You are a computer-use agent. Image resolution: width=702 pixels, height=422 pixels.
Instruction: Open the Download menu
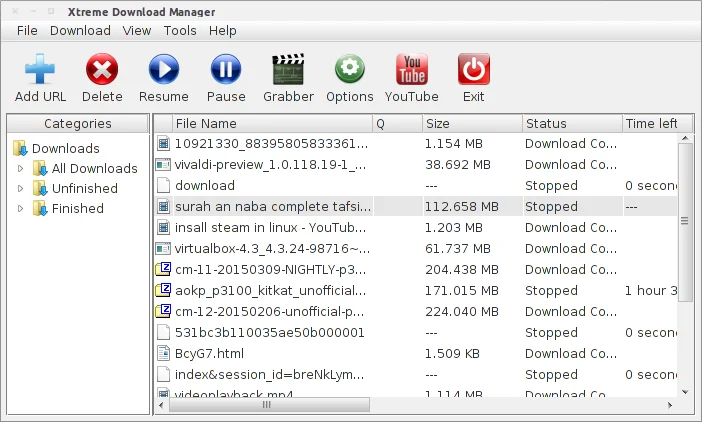tap(80, 30)
